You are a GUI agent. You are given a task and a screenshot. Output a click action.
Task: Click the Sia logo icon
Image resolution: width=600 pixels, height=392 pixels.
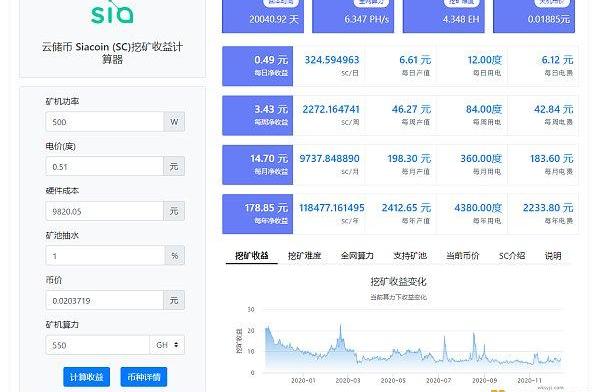112,12
